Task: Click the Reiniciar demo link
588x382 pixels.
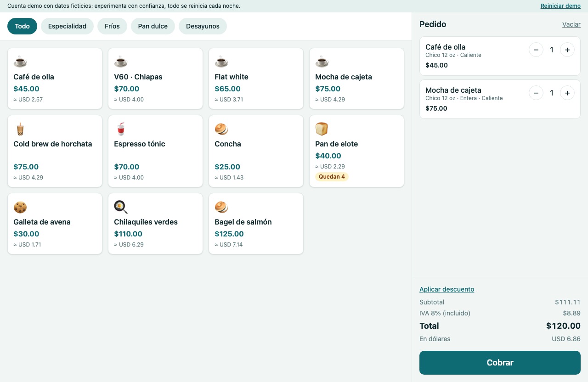Action: click(x=560, y=6)
